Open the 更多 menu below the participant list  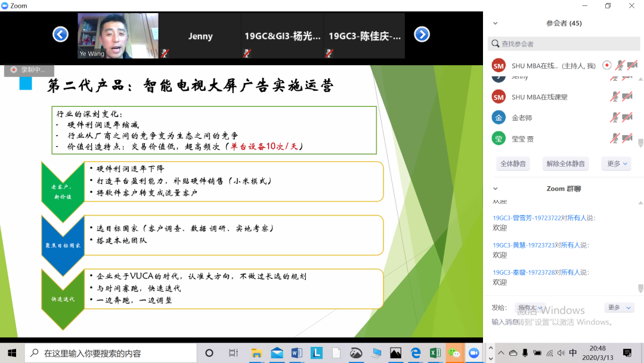click(x=616, y=164)
